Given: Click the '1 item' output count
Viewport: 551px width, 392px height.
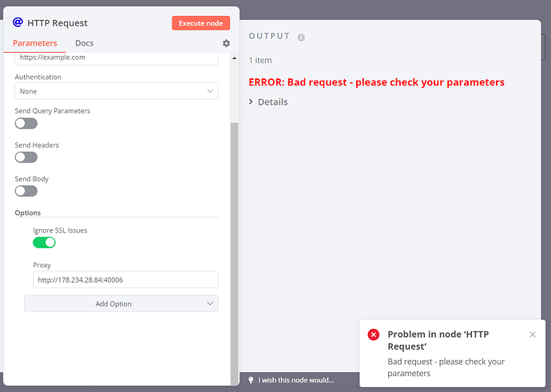Looking at the screenshot, I should (x=260, y=61).
